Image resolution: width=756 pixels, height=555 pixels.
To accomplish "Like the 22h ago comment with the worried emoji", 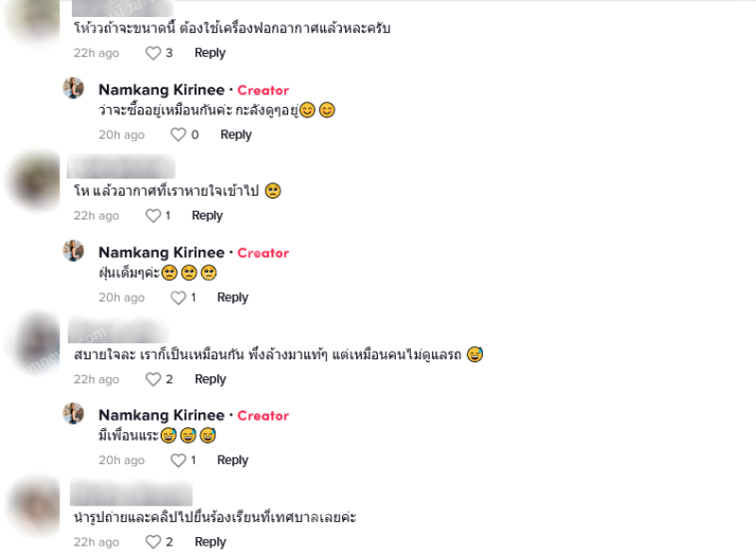I will click(153, 216).
